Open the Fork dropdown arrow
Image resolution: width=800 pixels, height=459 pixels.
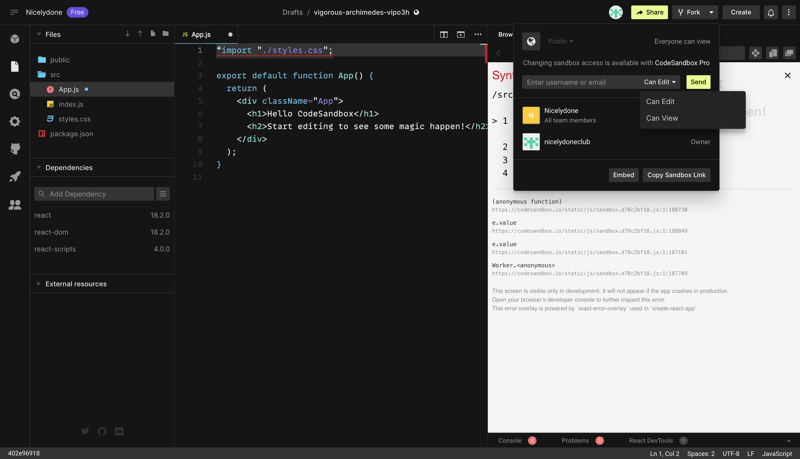(711, 12)
